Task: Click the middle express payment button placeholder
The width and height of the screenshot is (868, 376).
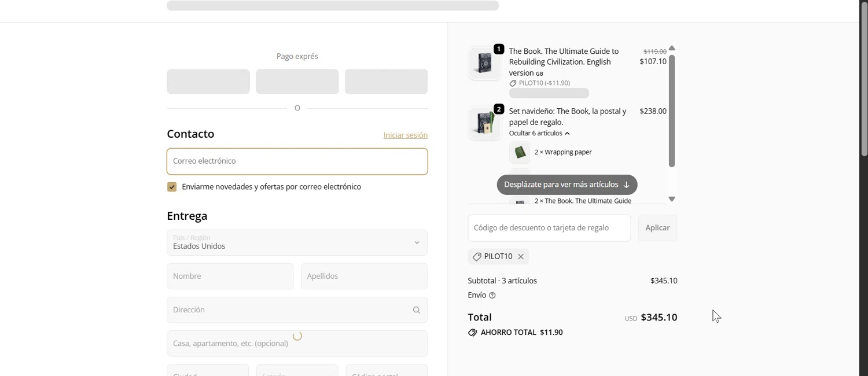Action: (x=297, y=82)
